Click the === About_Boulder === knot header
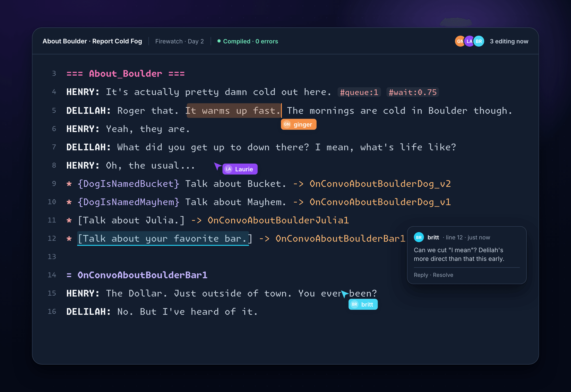 click(x=126, y=74)
